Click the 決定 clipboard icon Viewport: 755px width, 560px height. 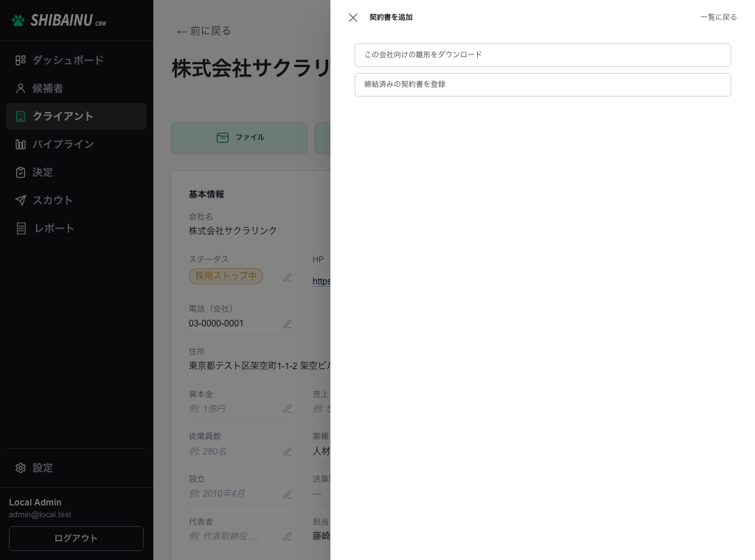(x=20, y=172)
